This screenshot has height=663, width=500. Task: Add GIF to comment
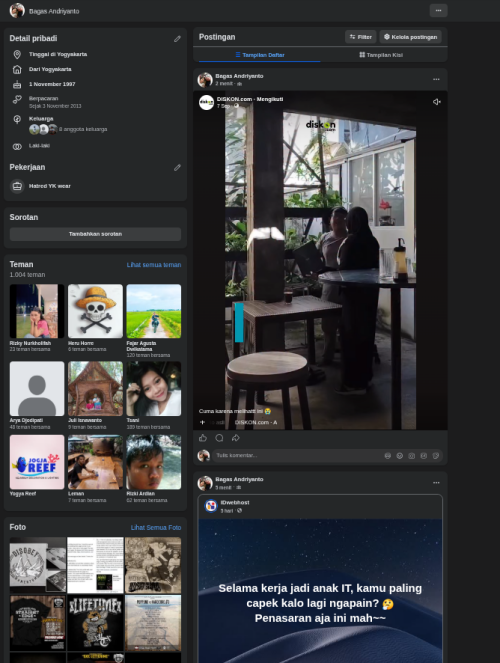(x=423, y=456)
